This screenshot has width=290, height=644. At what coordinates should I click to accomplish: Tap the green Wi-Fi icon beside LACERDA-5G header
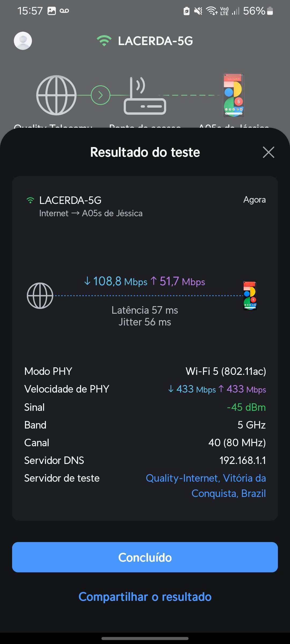click(x=104, y=41)
